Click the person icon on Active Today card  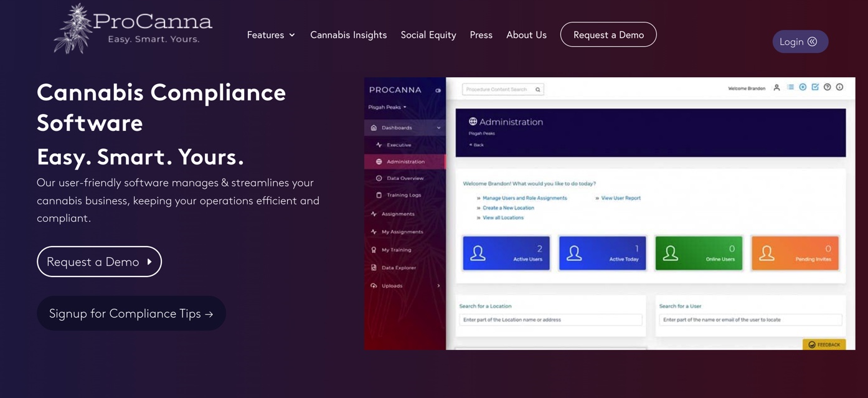click(574, 253)
